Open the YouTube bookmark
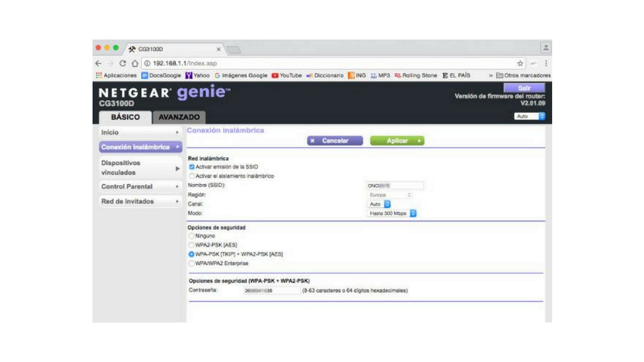Screen dimensions: 644x362 coord(287,76)
